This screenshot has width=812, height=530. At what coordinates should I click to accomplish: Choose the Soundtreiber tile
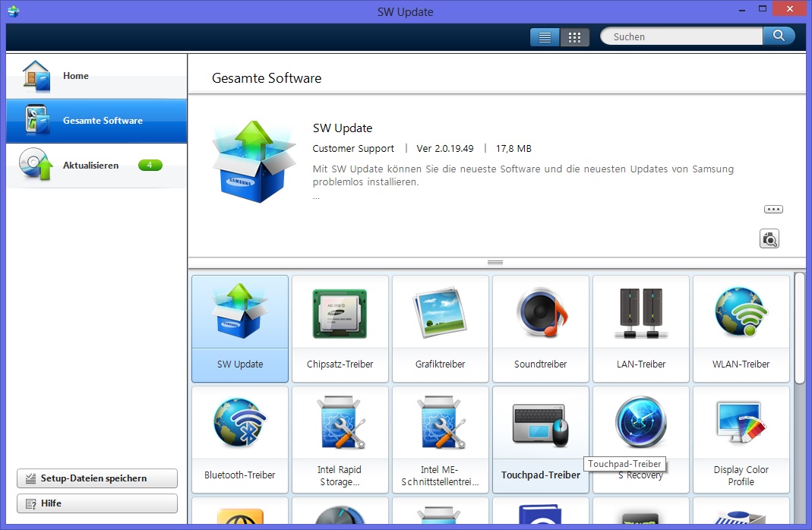tap(541, 329)
